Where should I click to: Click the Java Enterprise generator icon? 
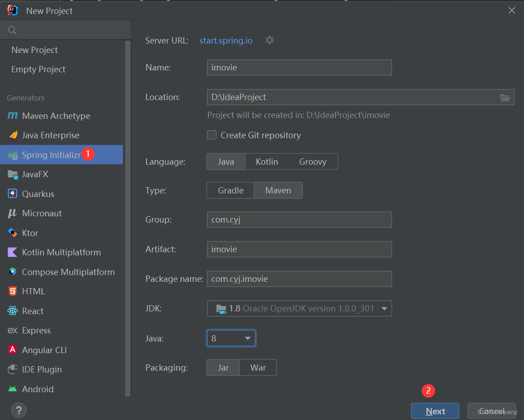[13, 135]
